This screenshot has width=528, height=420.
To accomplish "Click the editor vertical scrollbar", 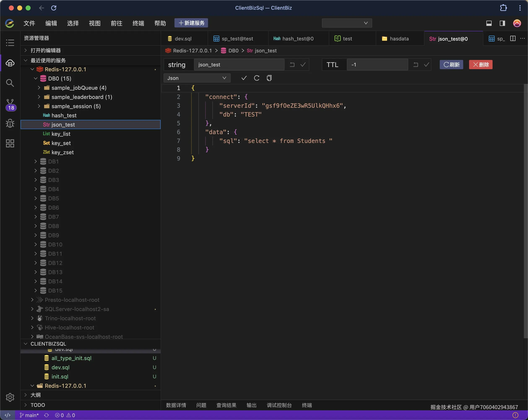I will (x=525, y=210).
